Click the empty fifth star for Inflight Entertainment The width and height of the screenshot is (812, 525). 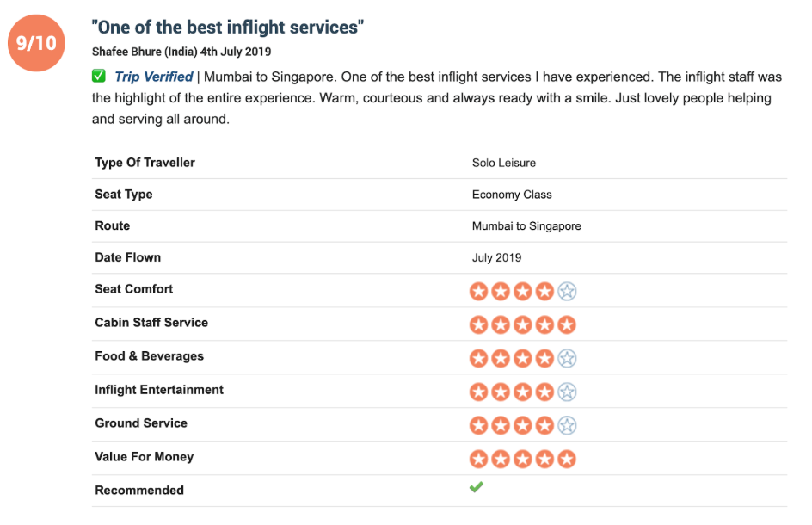[x=567, y=392]
